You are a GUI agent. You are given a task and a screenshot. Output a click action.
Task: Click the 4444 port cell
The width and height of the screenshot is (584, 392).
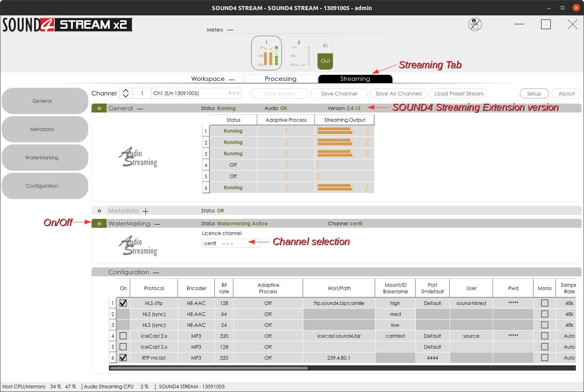click(x=433, y=358)
